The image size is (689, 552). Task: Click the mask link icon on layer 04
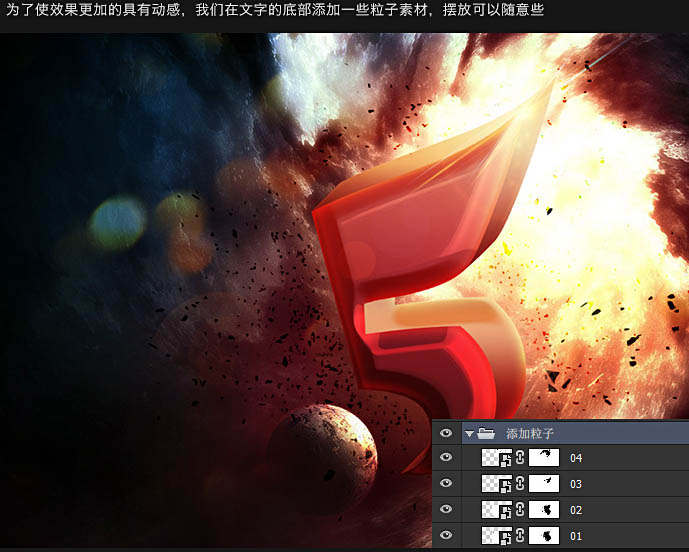pos(520,458)
